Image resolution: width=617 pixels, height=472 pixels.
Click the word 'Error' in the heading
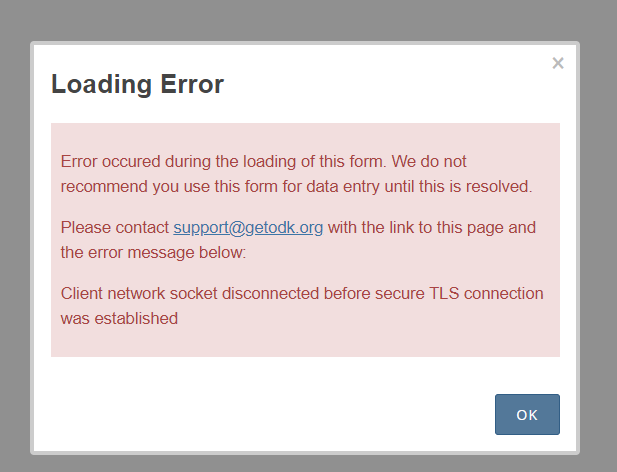coord(192,84)
